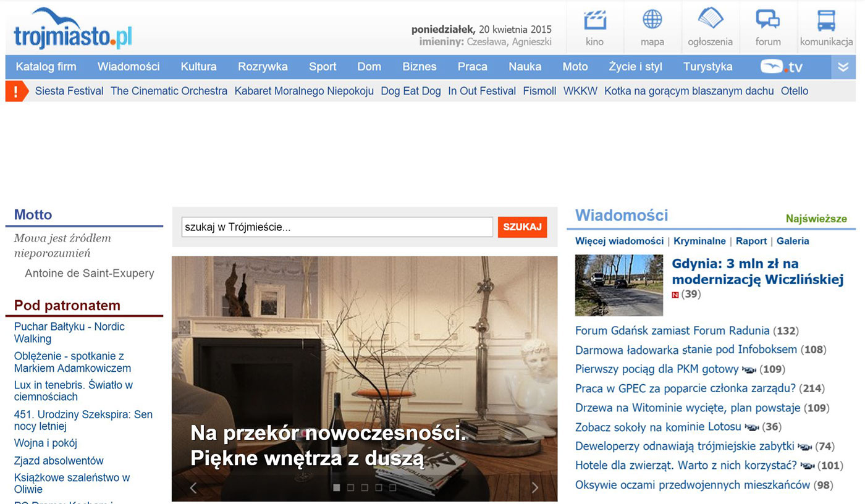Select the last carousel slide dot

(x=392, y=487)
